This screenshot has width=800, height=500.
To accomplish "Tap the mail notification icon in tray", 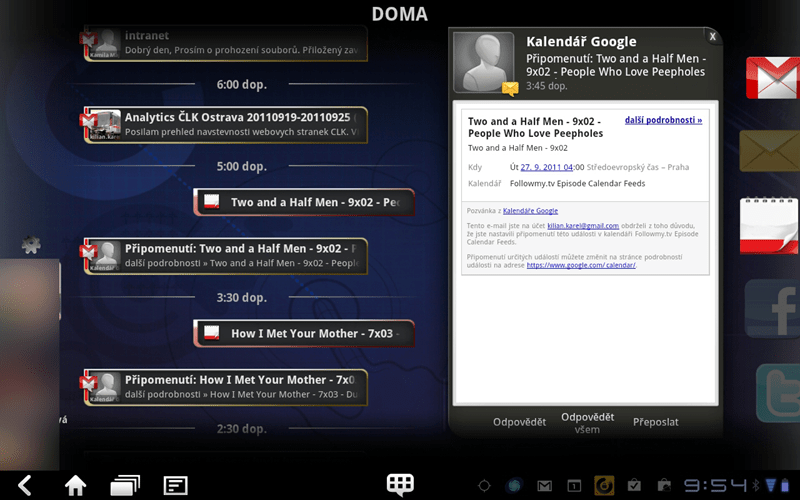I will [x=544, y=486].
